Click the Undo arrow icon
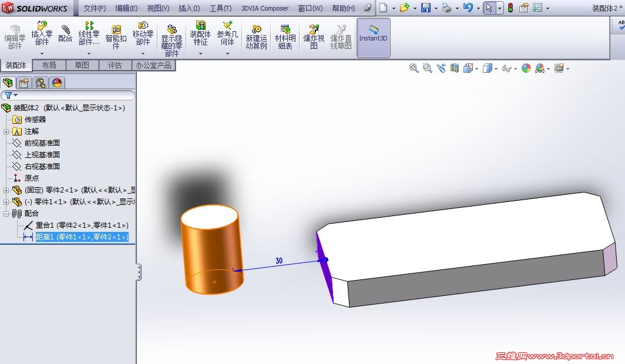Screen dimensions: 625x364 click(468, 8)
